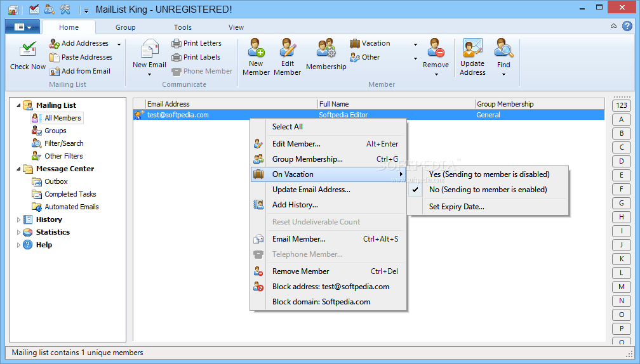Click Vacation suitcase icon in ribbon
The image size is (640, 364).
click(x=355, y=43)
